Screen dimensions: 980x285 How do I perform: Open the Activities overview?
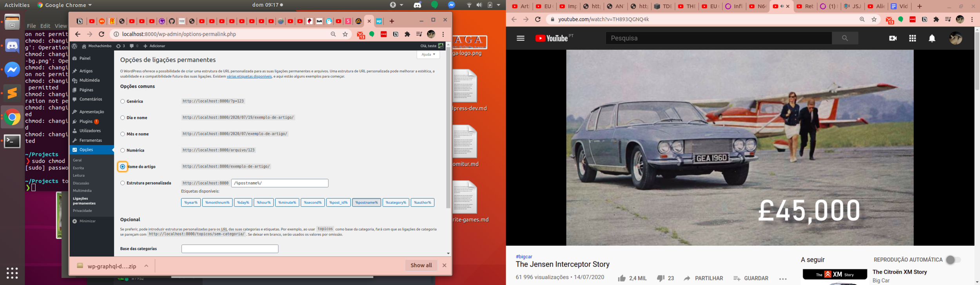(17, 5)
